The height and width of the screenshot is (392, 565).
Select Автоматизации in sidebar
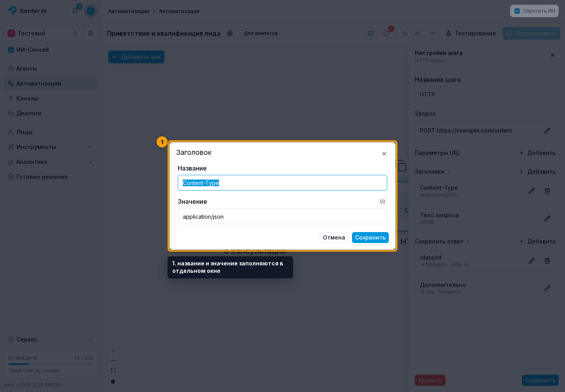[x=51, y=83]
